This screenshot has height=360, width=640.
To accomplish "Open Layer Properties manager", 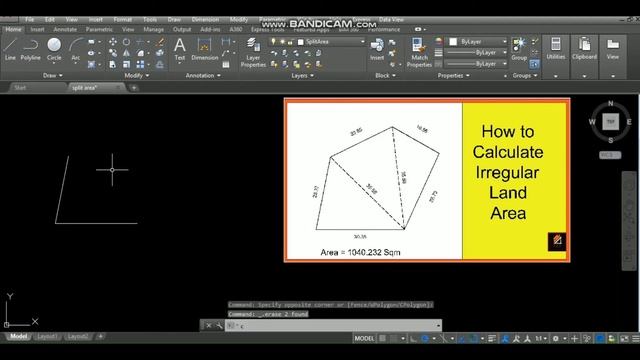I will (253, 52).
